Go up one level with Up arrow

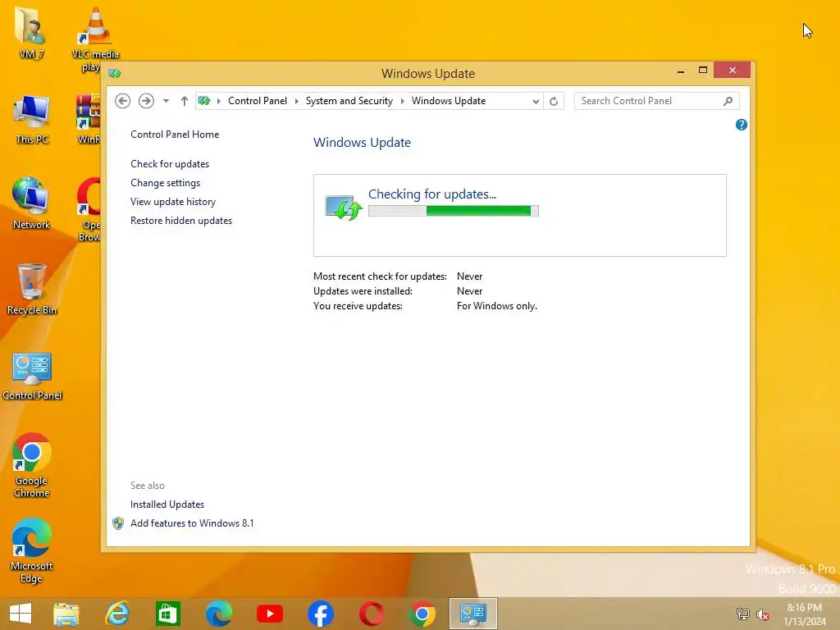[x=185, y=101]
